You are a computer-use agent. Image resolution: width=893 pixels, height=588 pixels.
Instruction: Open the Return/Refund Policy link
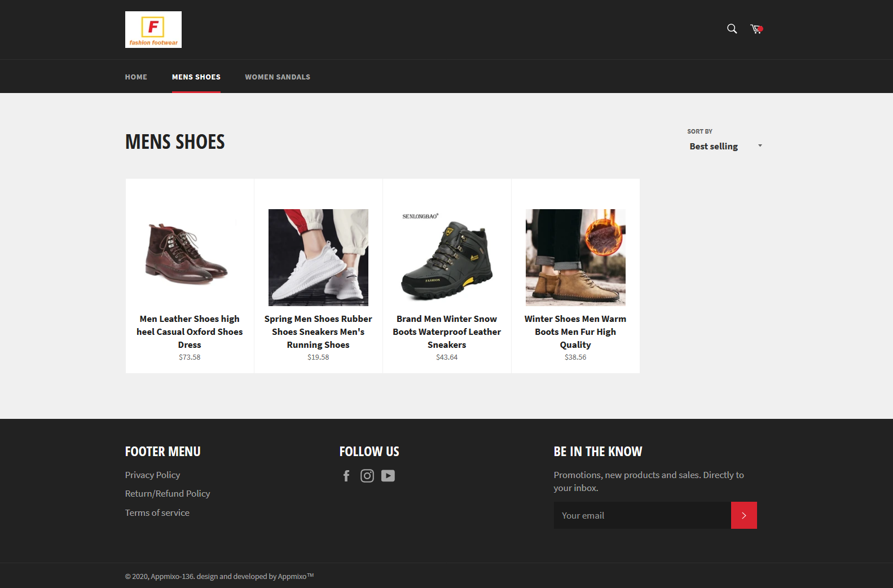[x=168, y=493]
